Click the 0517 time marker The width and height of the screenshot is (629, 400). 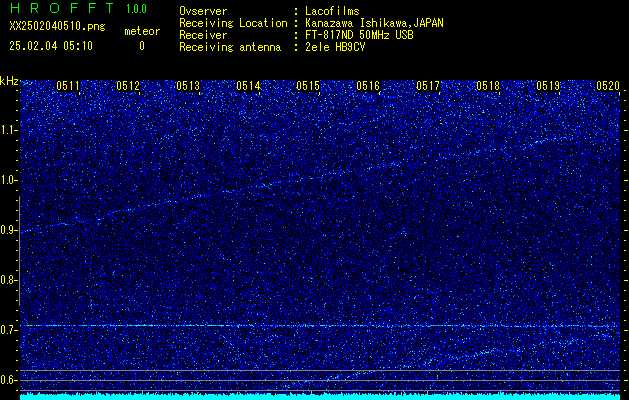[428, 86]
